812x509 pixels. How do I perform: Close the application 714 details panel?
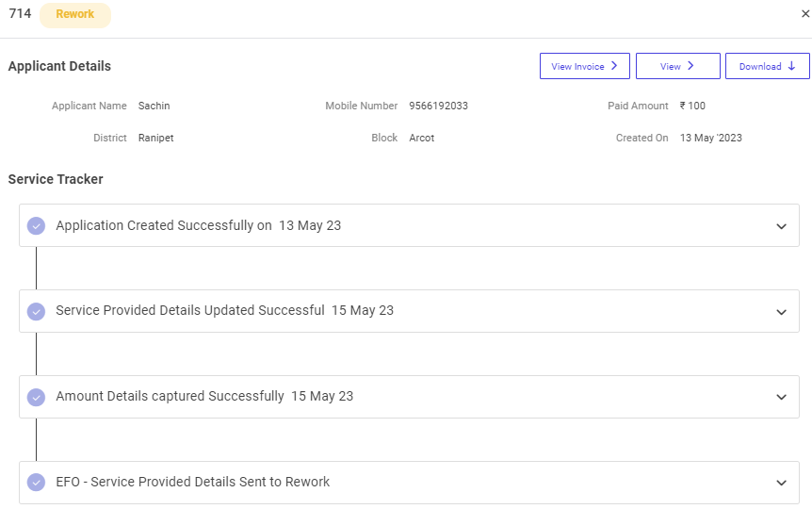(x=804, y=15)
